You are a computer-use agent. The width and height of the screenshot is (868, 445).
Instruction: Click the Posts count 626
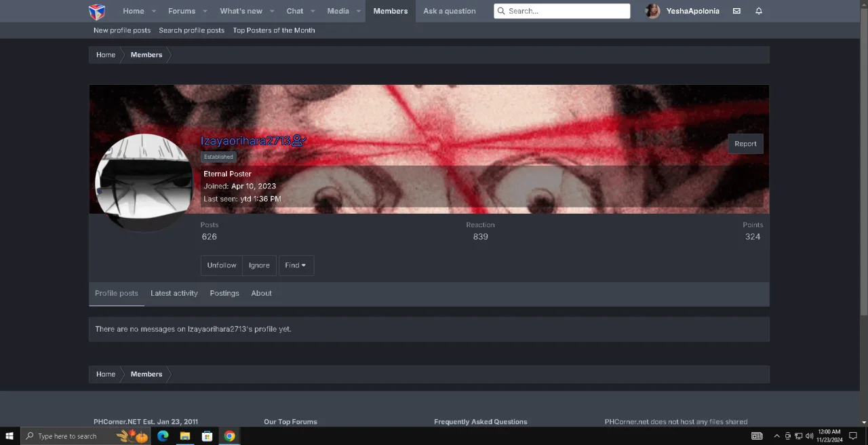point(210,237)
